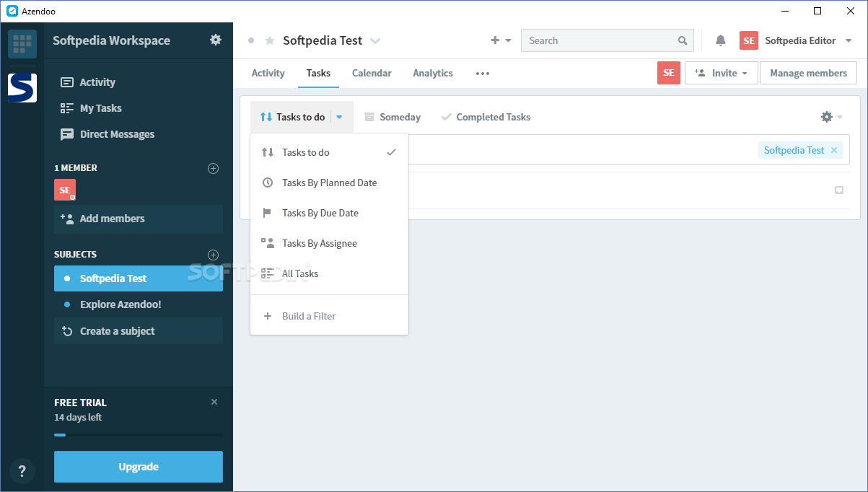
Task: Switch to Someday view
Action: point(392,117)
